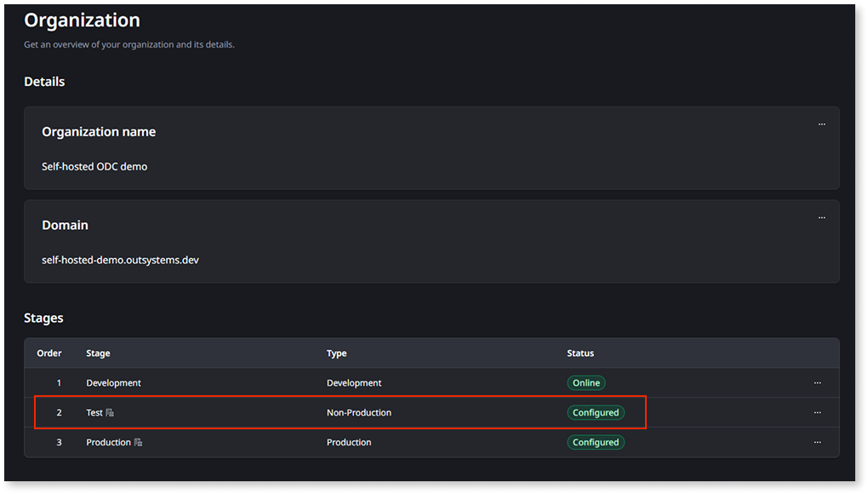868x494 pixels.
Task: Open the Test stage row options menu
Action: click(817, 412)
